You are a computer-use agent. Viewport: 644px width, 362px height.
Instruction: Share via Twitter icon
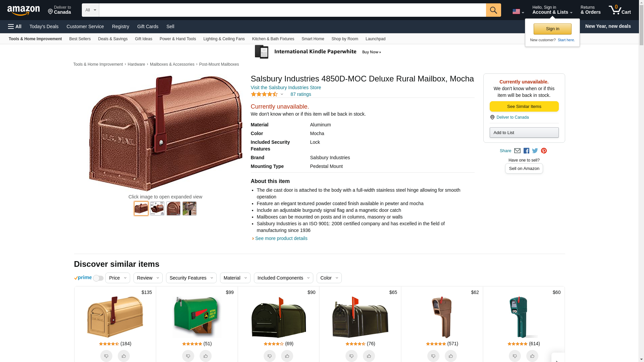(x=535, y=151)
